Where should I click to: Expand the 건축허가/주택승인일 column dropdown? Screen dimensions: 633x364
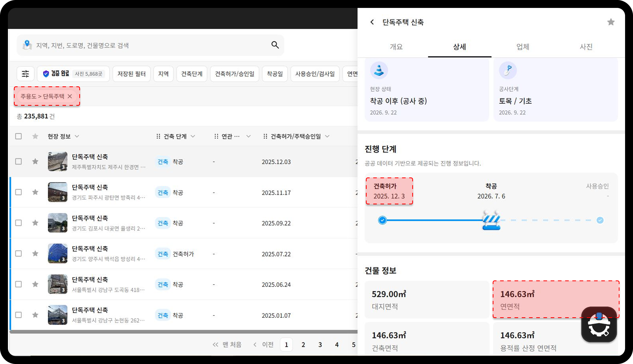pyautogui.click(x=327, y=136)
